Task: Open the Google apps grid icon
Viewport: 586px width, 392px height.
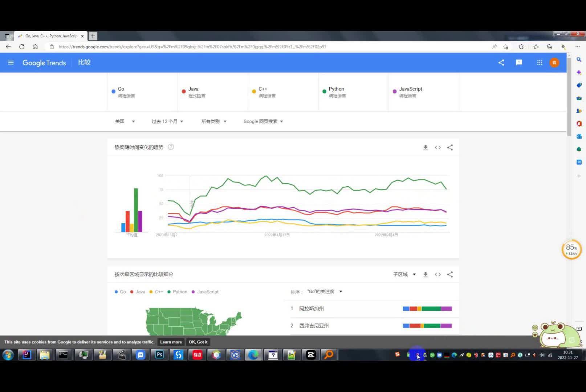Action: tap(540, 63)
